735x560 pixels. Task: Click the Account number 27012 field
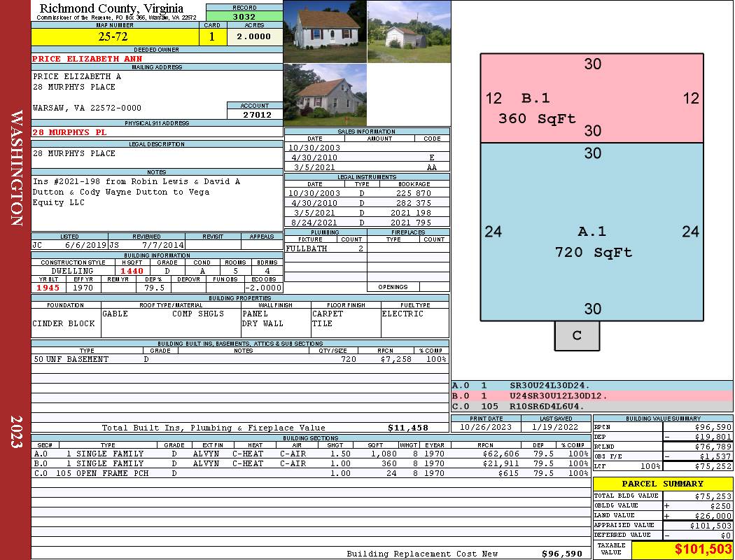pos(255,114)
